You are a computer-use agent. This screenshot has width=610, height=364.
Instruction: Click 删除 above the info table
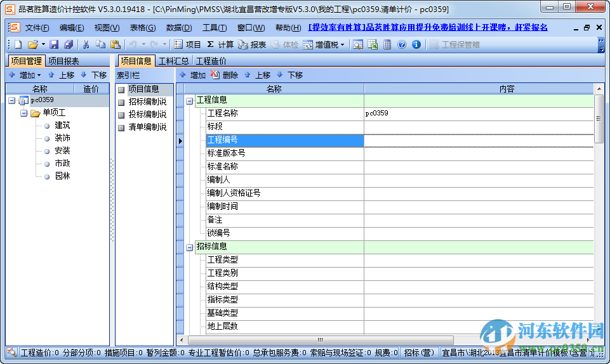pyautogui.click(x=225, y=75)
